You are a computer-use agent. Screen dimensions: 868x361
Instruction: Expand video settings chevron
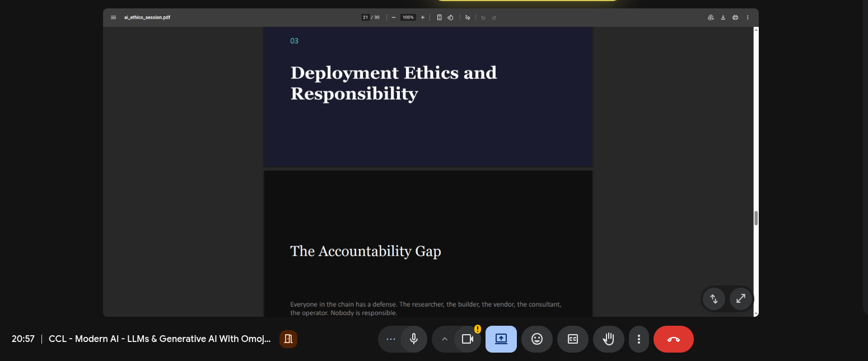[x=445, y=339]
